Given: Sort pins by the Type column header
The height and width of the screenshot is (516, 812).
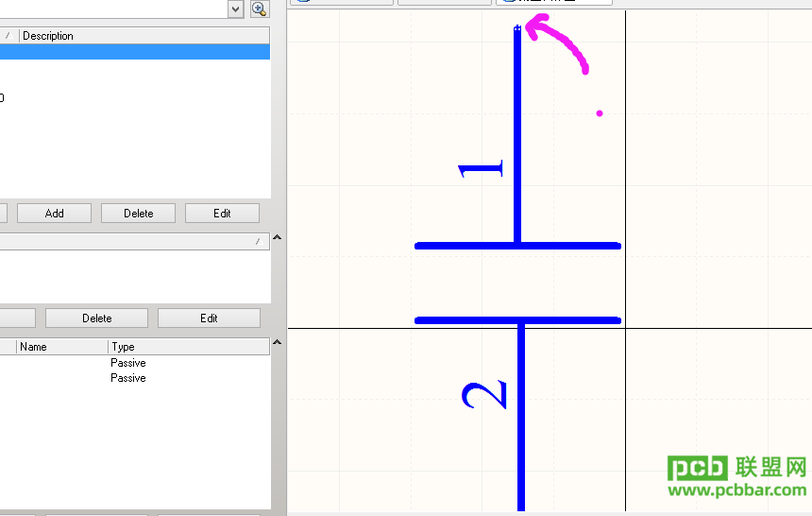Looking at the screenshot, I should click(x=189, y=347).
